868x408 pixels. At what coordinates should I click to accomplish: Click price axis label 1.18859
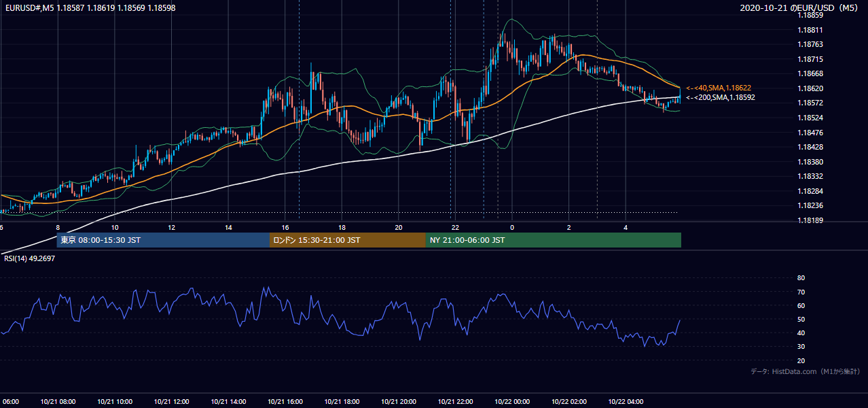(810, 15)
